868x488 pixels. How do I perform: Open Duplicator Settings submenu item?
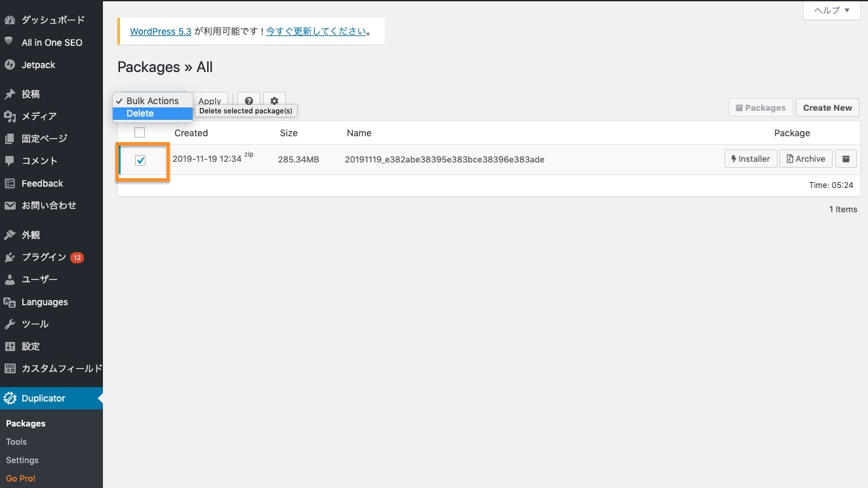(x=22, y=460)
